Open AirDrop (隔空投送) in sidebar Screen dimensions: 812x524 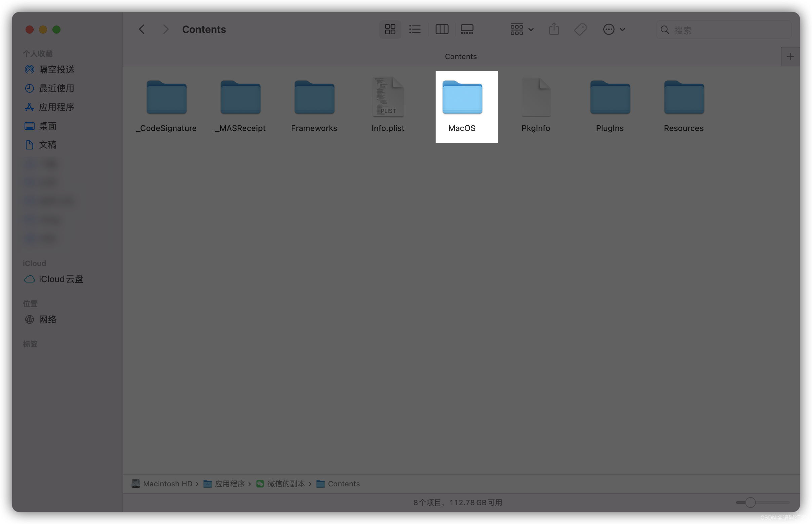[x=56, y=70]
